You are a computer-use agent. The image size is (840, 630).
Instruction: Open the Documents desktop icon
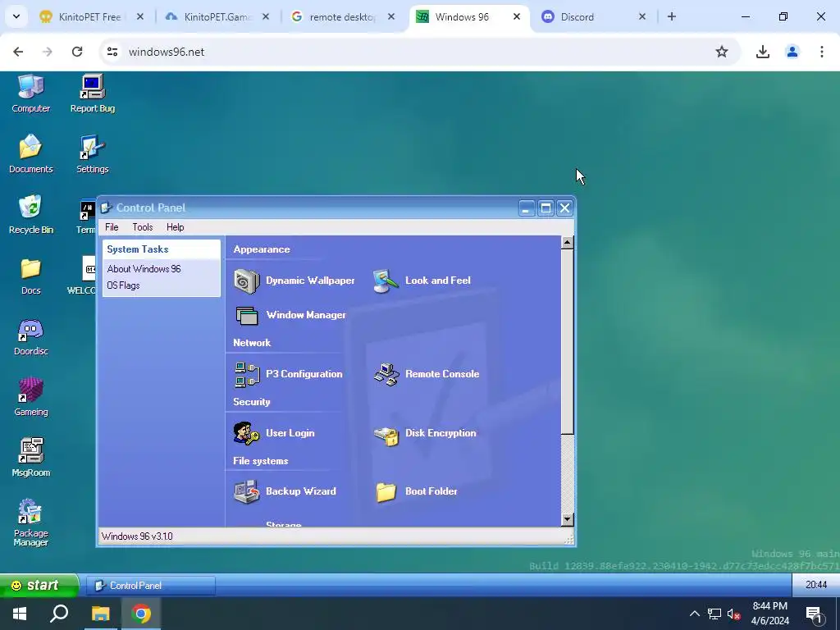(x=30, y=154)
